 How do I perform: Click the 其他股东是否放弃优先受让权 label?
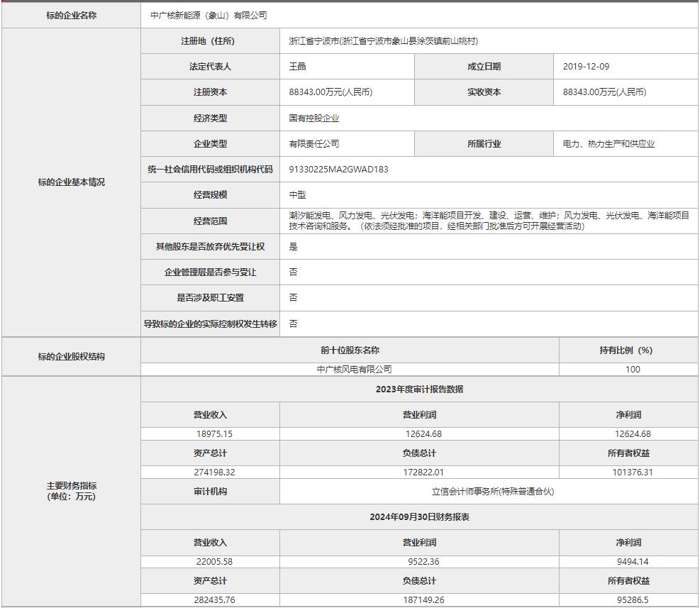(x=210, y=247)
